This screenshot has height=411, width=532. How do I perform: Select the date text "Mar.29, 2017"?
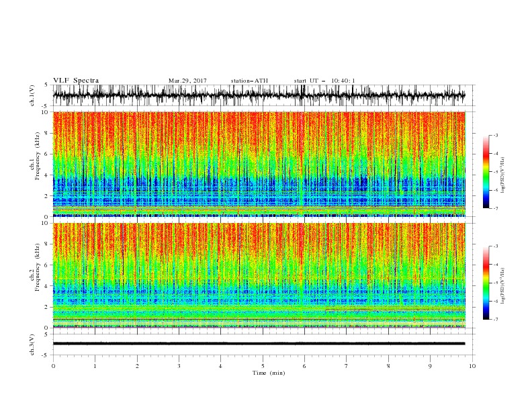[187, 81]
